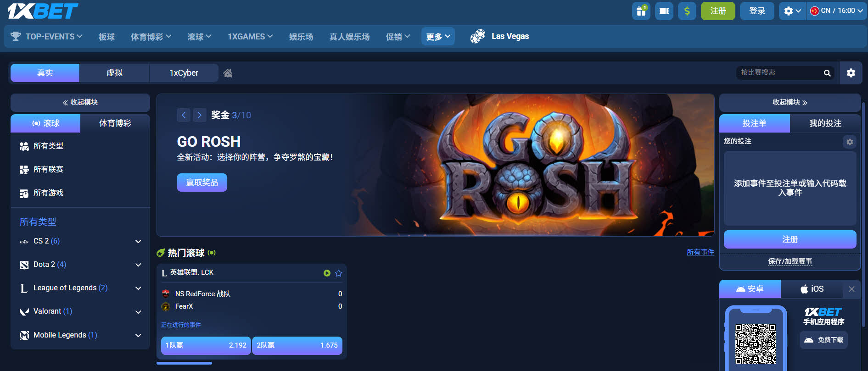Click the video wallet icon in header
The image size is (868, 371).
[x=664, y=11]
